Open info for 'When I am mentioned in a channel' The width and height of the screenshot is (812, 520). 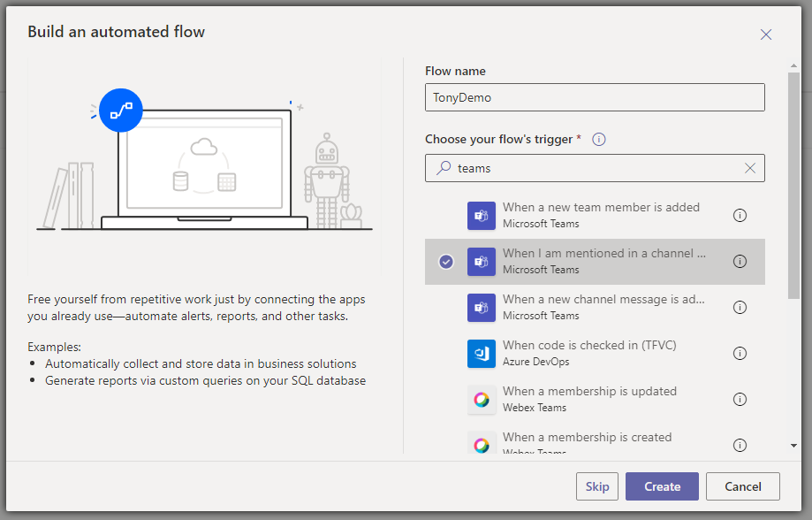740,261
